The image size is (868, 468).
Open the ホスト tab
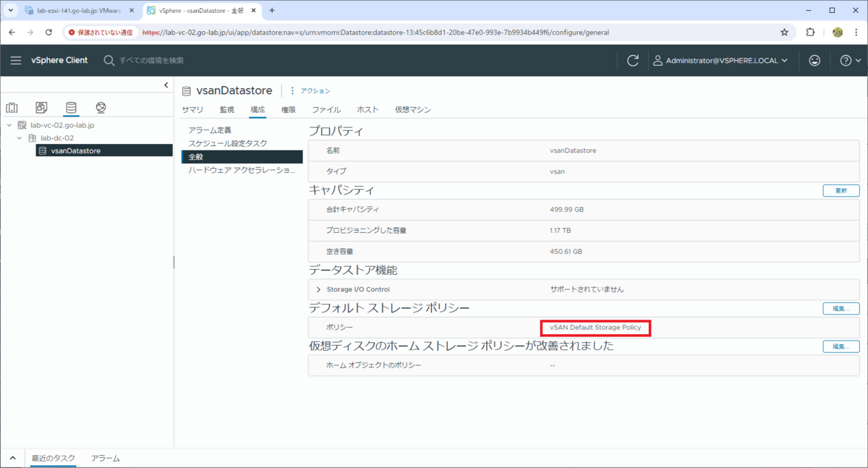pos(367,110)
